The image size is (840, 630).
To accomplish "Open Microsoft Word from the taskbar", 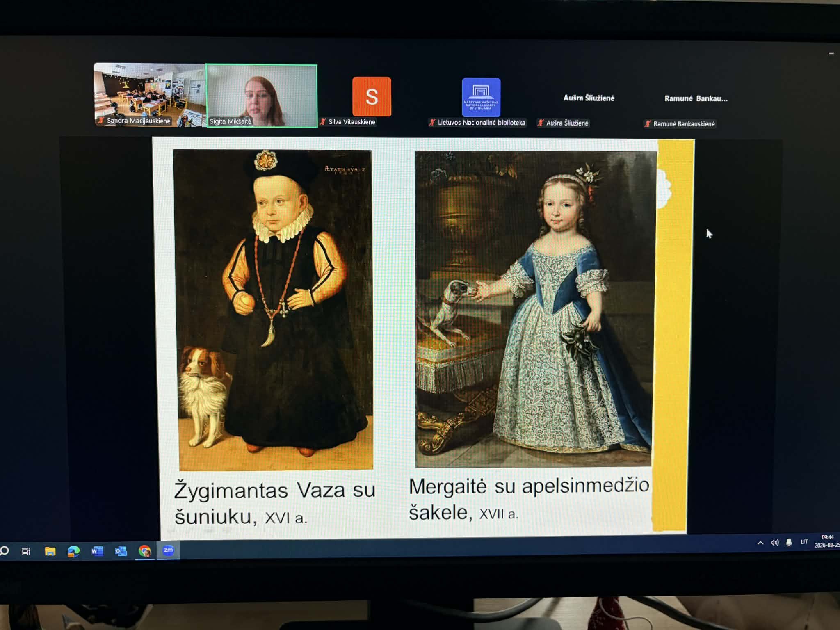I will pos(98,551).
